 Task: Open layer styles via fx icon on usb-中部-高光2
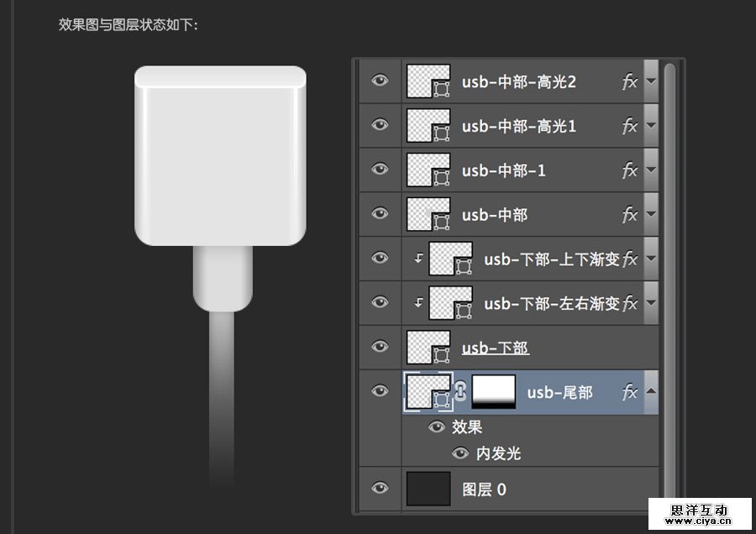(x=630, y=81)
